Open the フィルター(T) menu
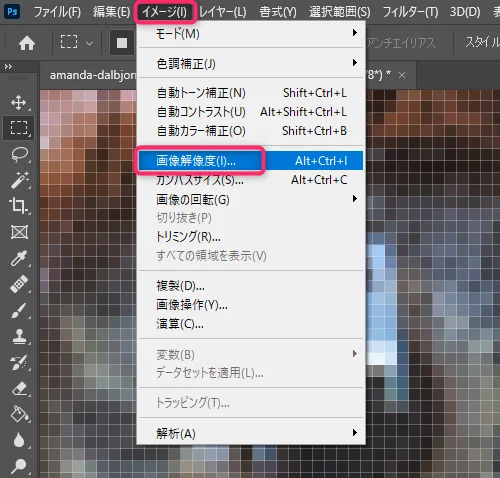This screenshot has height=478, width=500. coord(410,12)
